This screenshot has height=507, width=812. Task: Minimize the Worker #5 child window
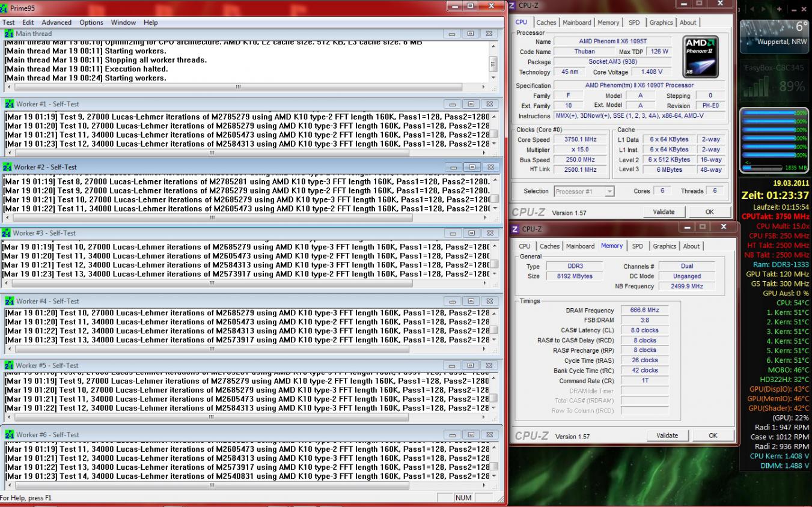(x=453, y=365)
